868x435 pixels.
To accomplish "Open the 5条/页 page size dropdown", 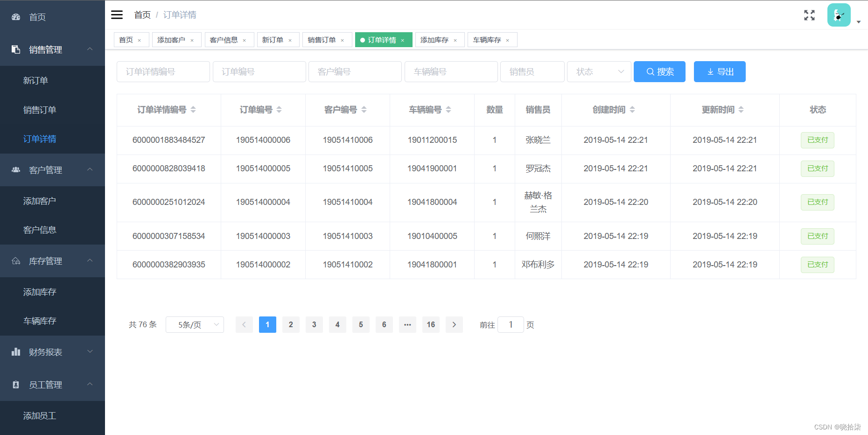I will pyautogui.click(x=195, y=324).
